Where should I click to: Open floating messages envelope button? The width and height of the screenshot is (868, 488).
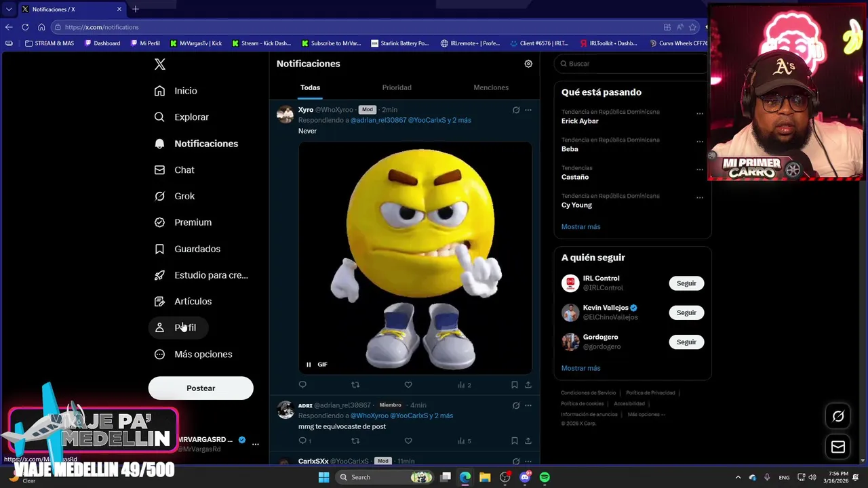[x=838, y=447]
